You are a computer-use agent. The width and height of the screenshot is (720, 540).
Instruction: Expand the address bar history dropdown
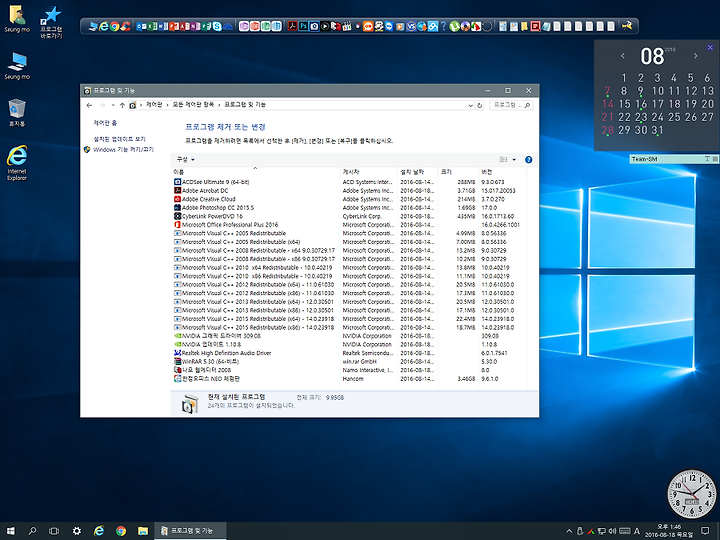coord(470,105)
